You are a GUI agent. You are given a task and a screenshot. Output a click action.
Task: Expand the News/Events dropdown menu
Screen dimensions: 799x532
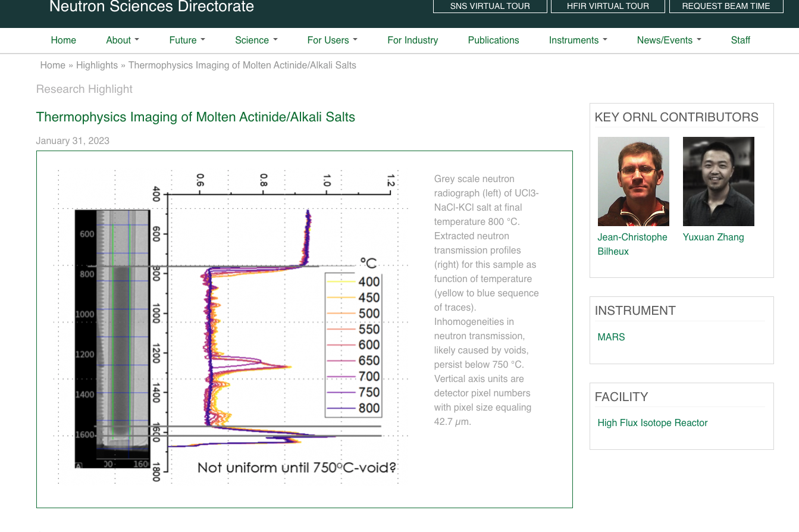click(x=669, y=40)
